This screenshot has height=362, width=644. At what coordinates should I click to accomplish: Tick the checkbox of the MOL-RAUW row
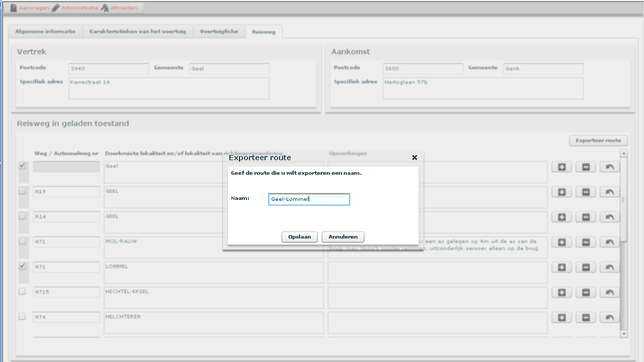click(22, 241)
